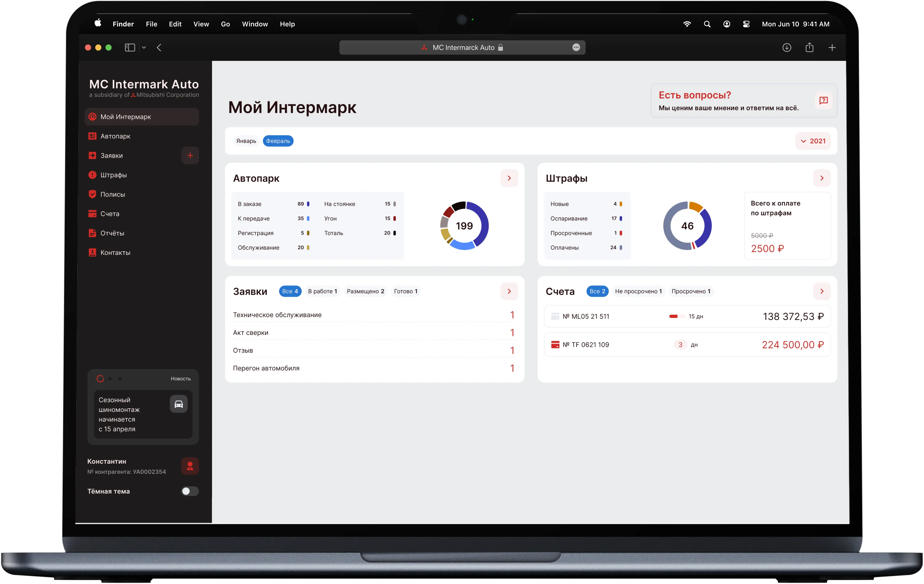Select the third news carousel dot
The image size is (924, 584).
coord(120,379)
